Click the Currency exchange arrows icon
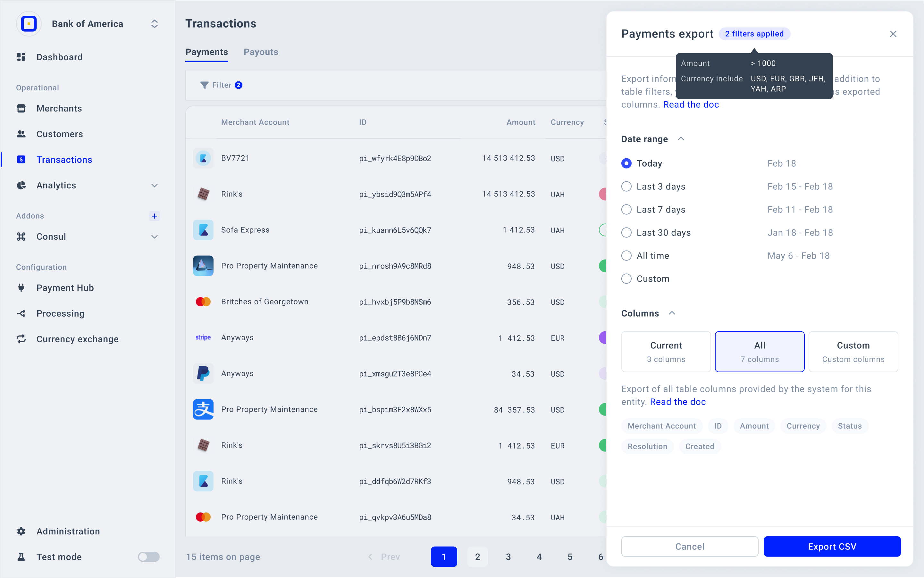924x578 pixels. click(21, 339)
